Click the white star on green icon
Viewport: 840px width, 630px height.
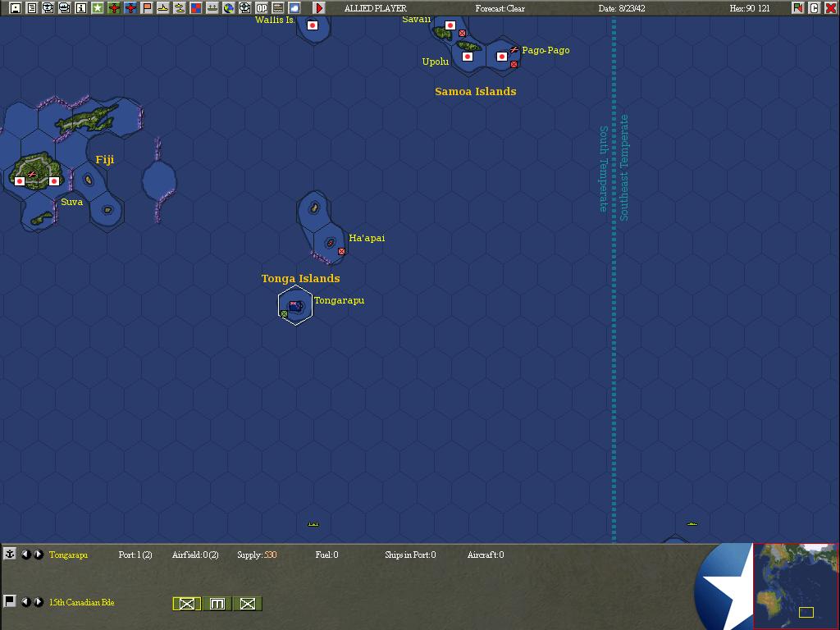coord(98,8)
